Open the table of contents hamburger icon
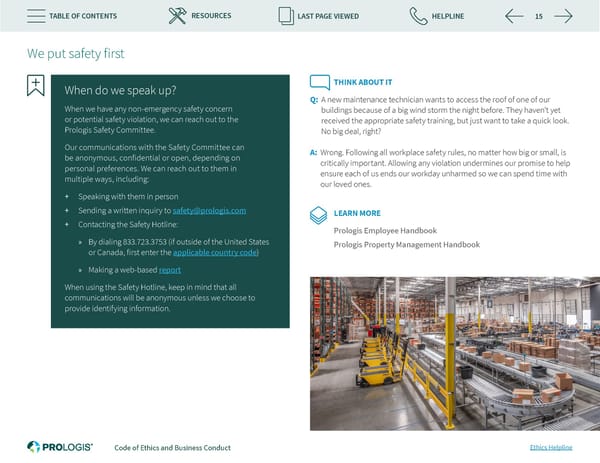This screenshot has width=600, height=463. pos(34,16)
